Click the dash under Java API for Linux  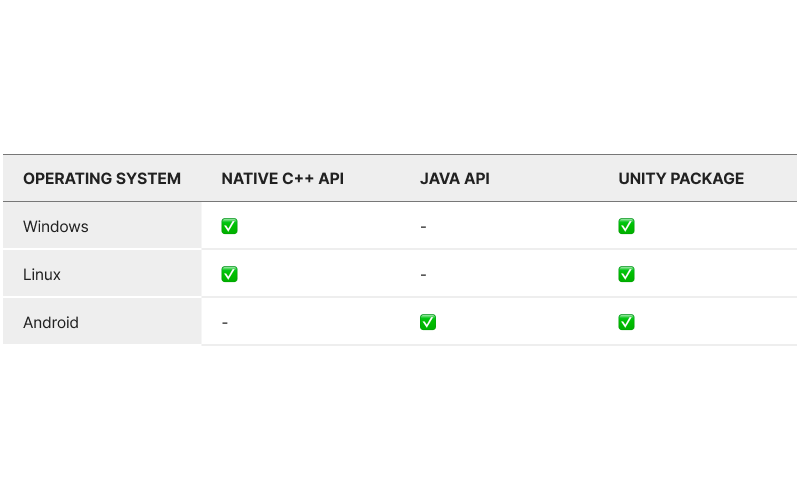(423, 275)
